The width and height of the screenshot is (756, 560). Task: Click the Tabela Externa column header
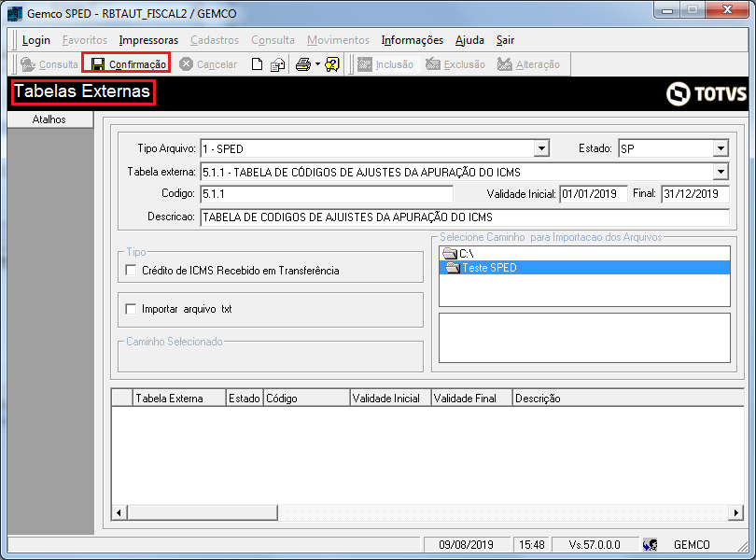179,399
